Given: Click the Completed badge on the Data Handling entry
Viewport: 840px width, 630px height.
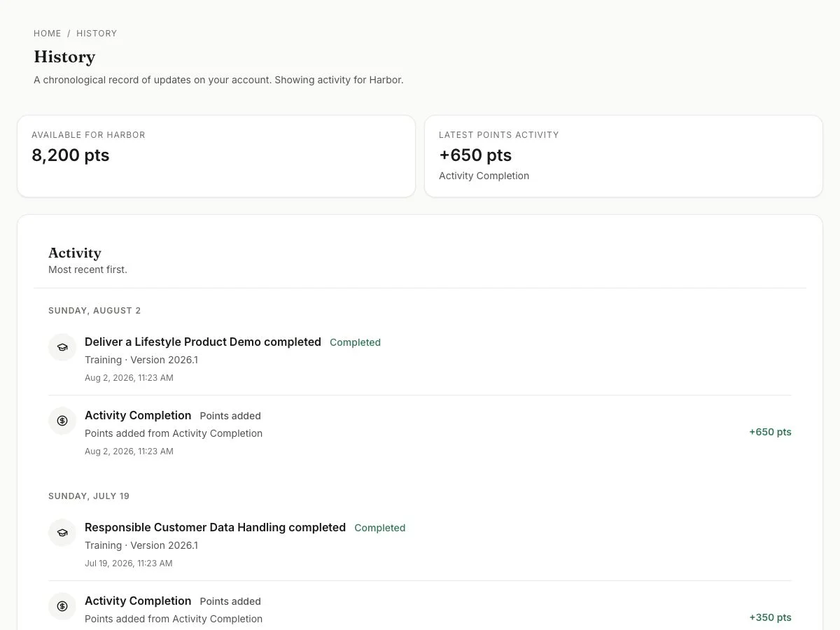Looking at the screenshot, I should click(379, 528).
